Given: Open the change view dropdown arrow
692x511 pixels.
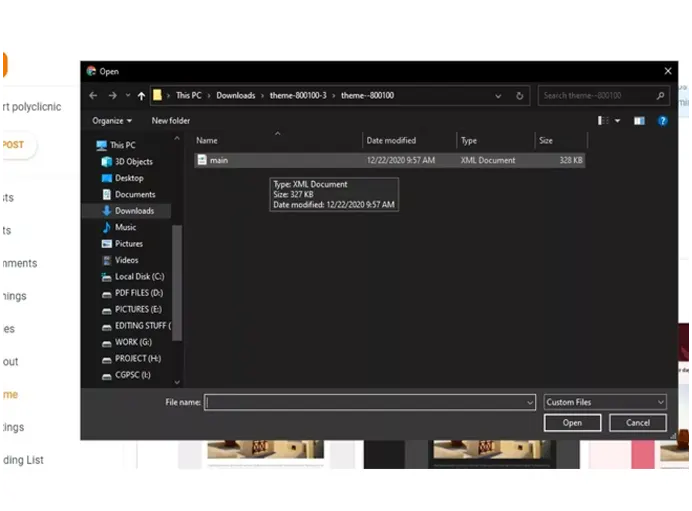Looking at the screenshot, I should [x=617, y=121].
